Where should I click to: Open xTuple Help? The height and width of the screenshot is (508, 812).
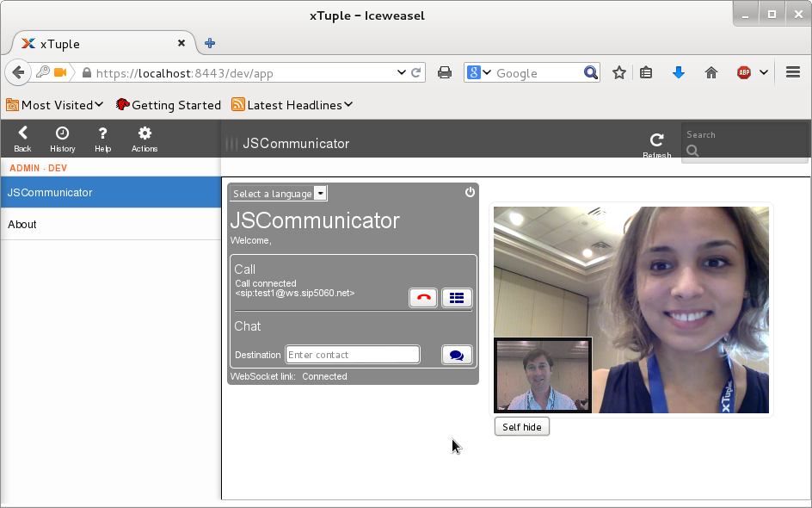tap(102, 139)
